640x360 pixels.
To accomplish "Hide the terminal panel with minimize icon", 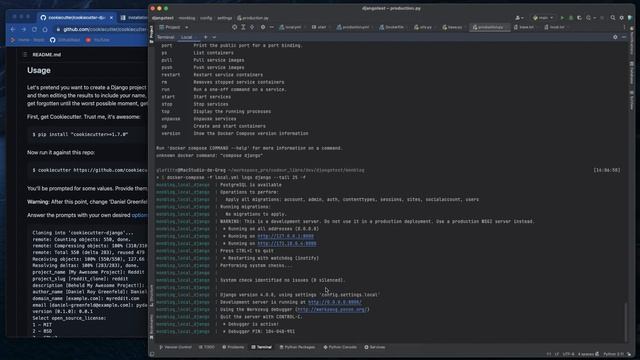I will [x=624, y=37].
